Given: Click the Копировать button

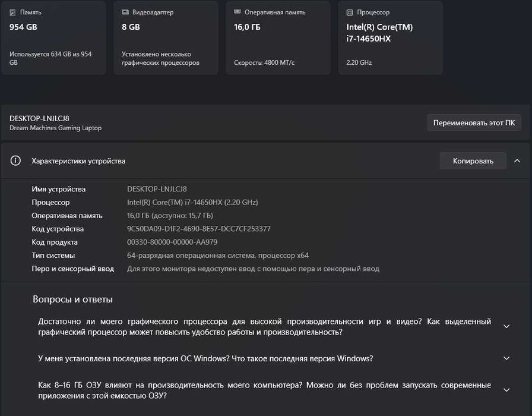Looking at the screenshot, I should [473, 161].
